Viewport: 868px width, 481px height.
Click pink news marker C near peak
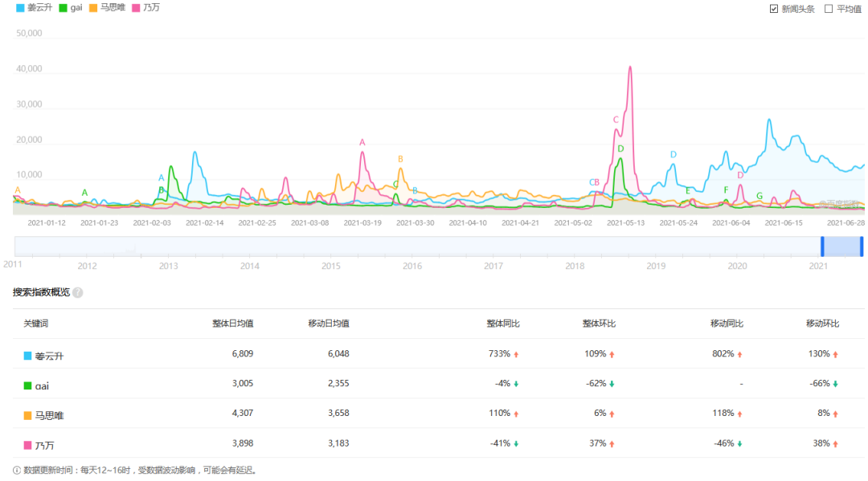(616, 120)
